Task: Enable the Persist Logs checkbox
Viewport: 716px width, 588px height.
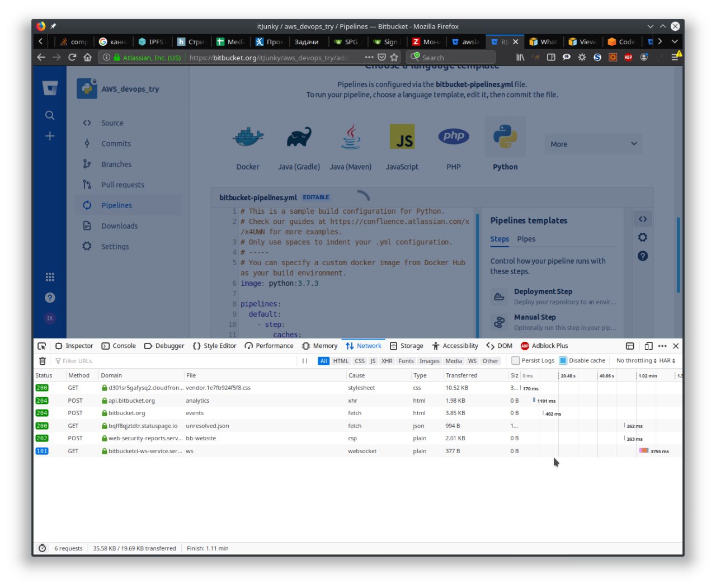Action: 516,361
